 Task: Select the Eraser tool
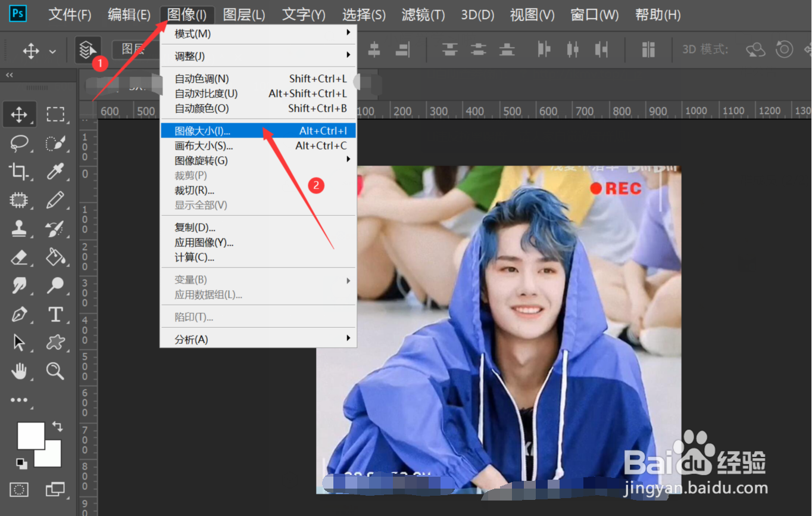[x=20, y=257]
